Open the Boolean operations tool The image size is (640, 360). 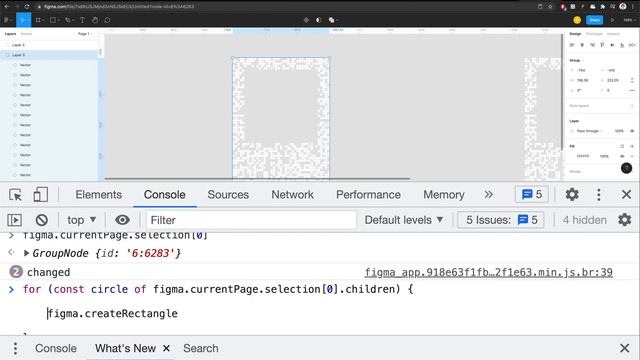tap(332, 20)
